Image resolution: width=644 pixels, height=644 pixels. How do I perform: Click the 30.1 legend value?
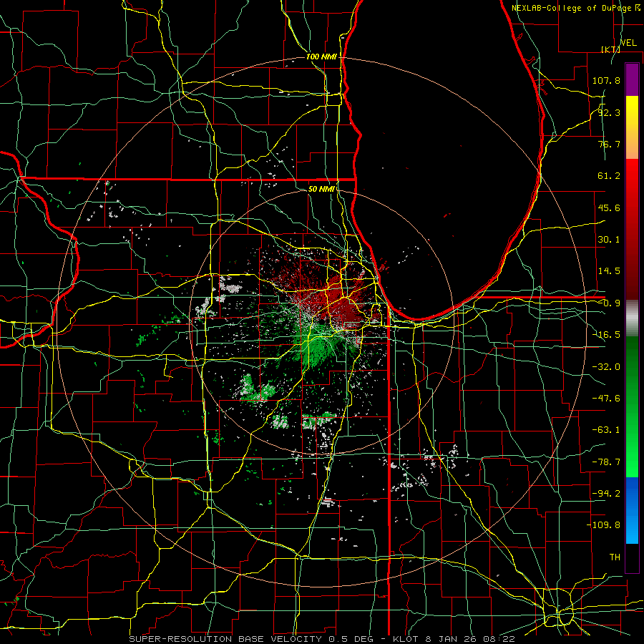pyautogui.click(x=609, y=240)
